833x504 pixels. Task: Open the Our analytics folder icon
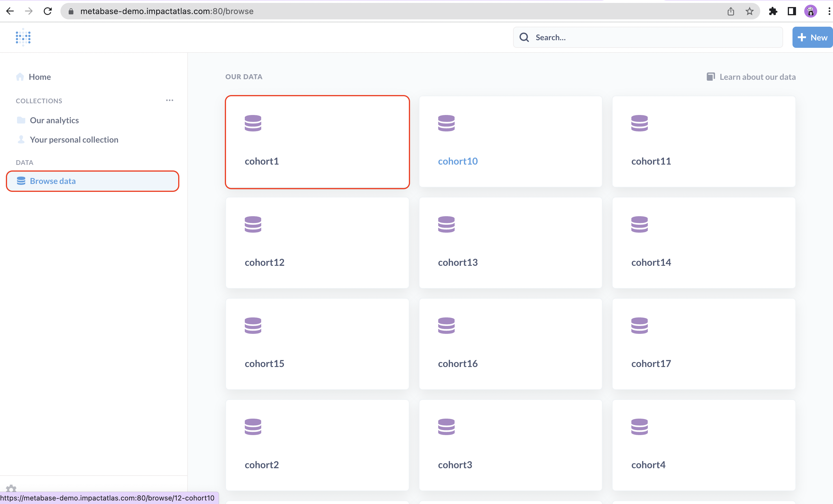click(x=21, y=120)
